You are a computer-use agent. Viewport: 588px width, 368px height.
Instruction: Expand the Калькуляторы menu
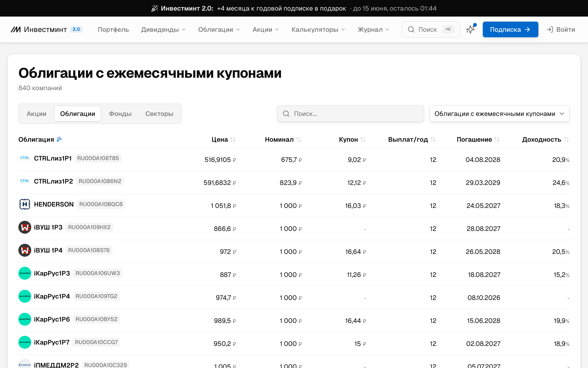tap(318, 29)
